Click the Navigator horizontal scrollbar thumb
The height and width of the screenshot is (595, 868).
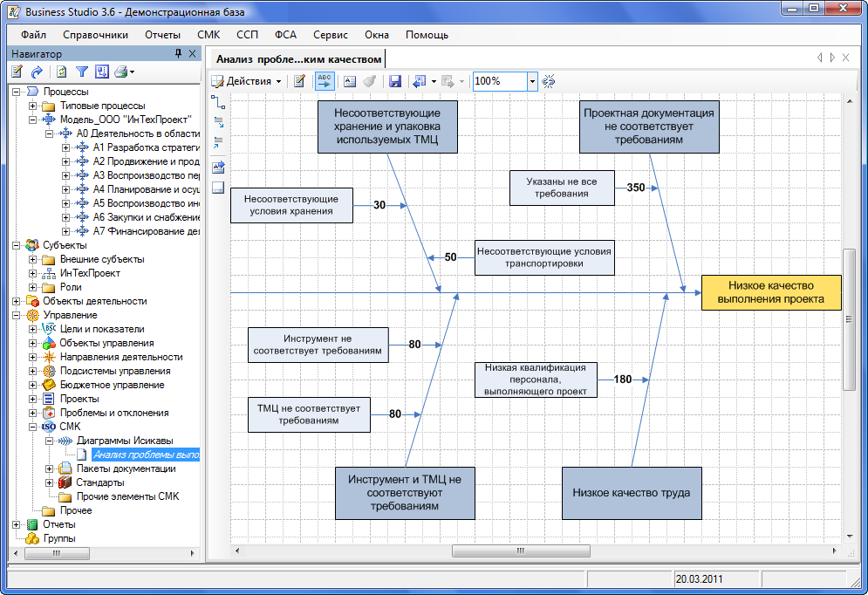tap(57, 553)
